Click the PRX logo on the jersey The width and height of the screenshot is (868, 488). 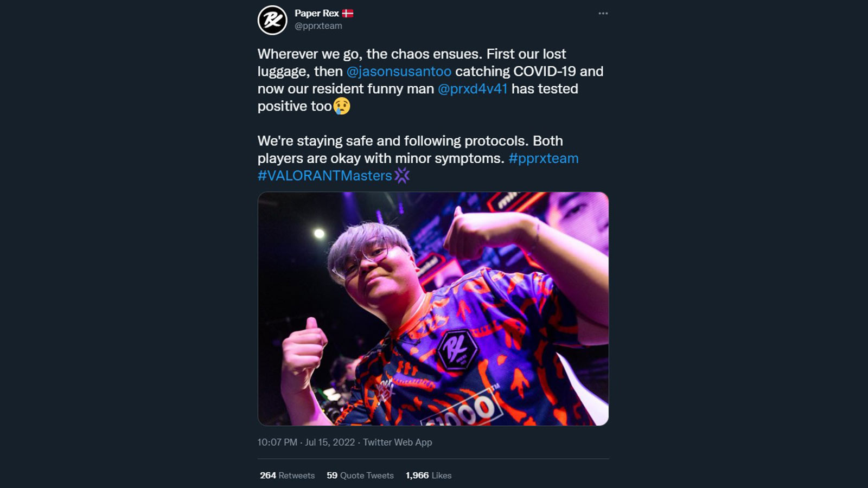(457, 350)
